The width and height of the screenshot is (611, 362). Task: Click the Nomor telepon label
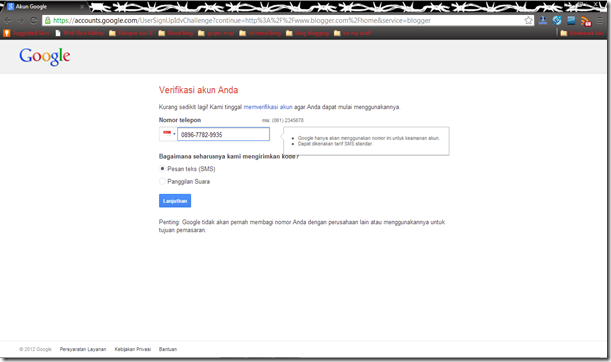[180, 120]
